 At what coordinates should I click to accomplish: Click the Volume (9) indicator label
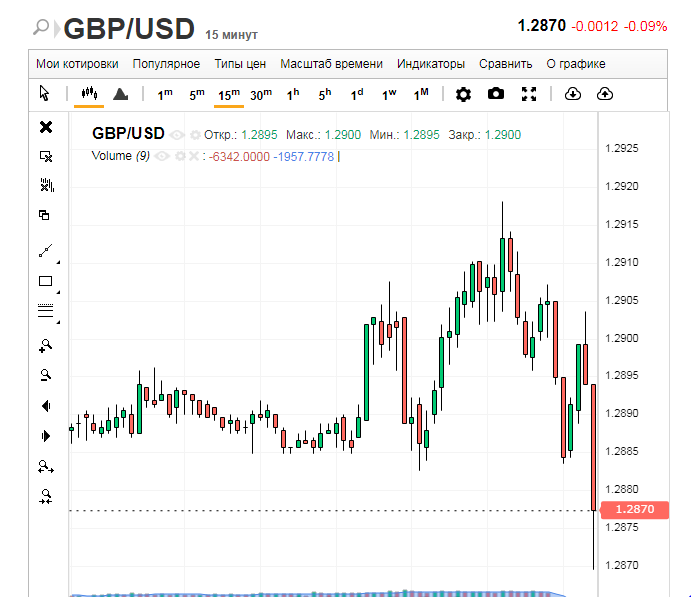click(x=121, y=156)
